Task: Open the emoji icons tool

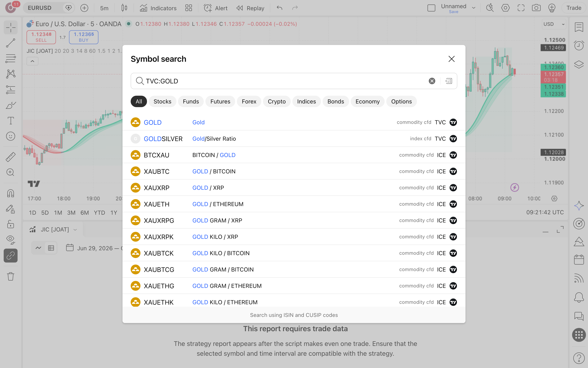Action: [x=10, y=136]
